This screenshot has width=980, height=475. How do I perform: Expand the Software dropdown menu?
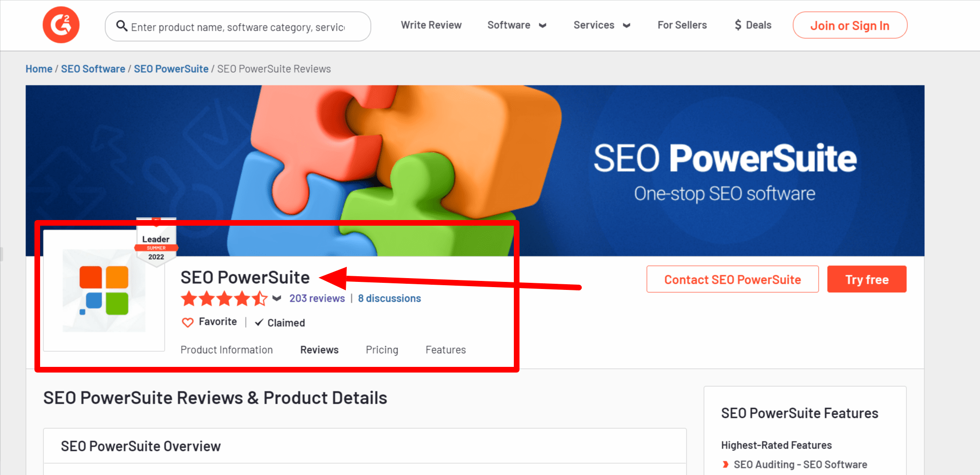coord(517,25)
